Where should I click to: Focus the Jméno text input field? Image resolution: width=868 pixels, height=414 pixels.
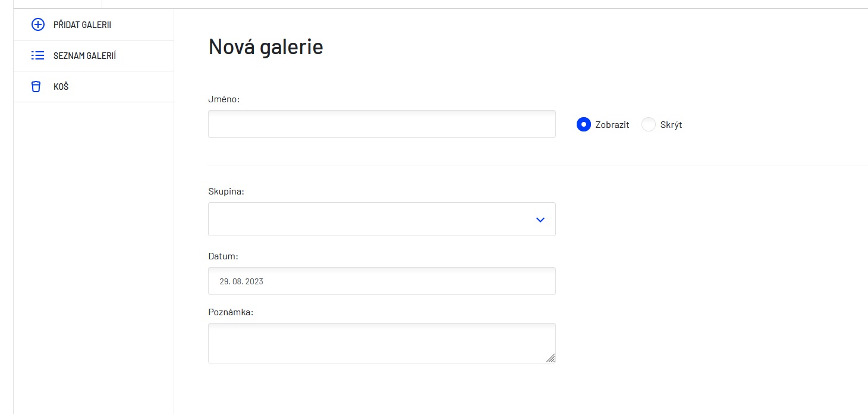(382, 124)
